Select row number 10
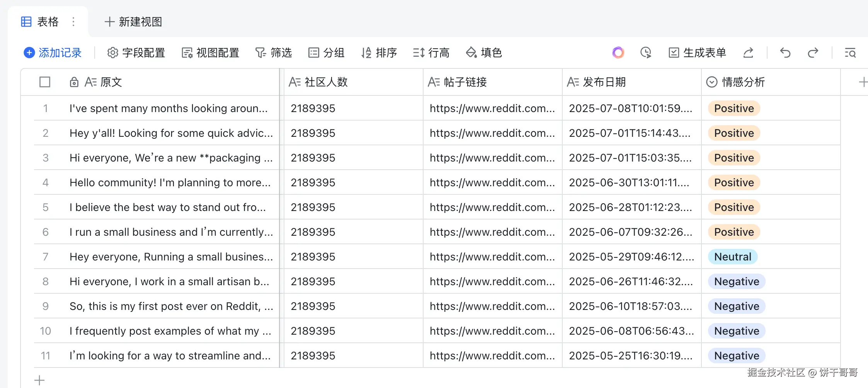This screenshot has height=388, width=868. [45, 331]
